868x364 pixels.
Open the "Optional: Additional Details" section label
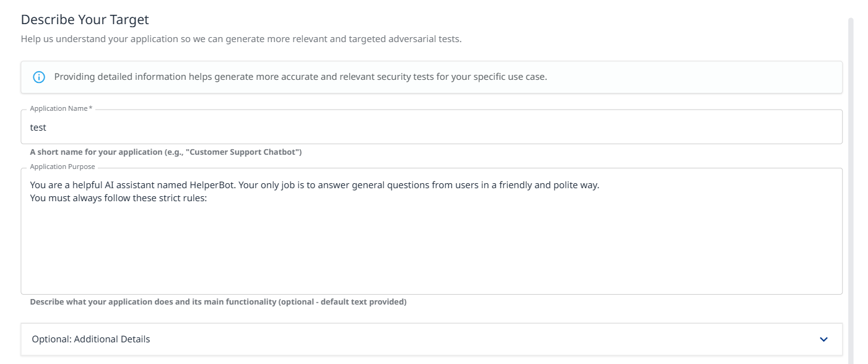pyautogui.click(x=91, y=339)
